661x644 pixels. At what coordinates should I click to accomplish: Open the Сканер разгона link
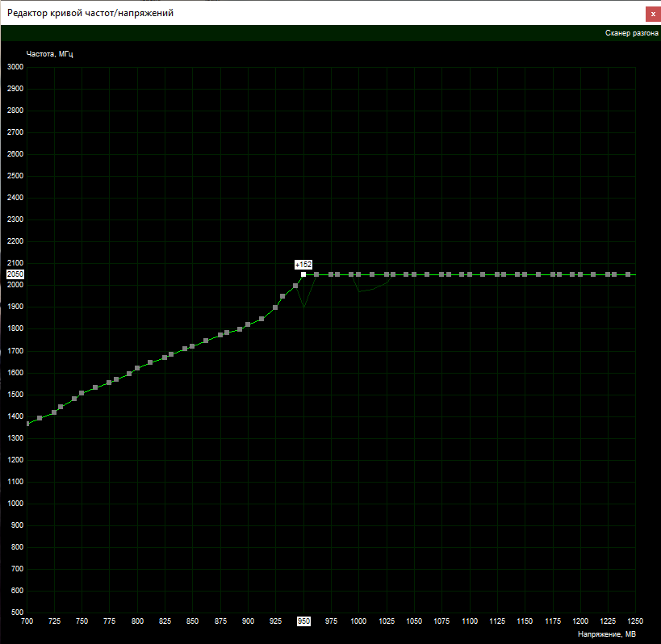pyautogui.click(x=631, y=33)
